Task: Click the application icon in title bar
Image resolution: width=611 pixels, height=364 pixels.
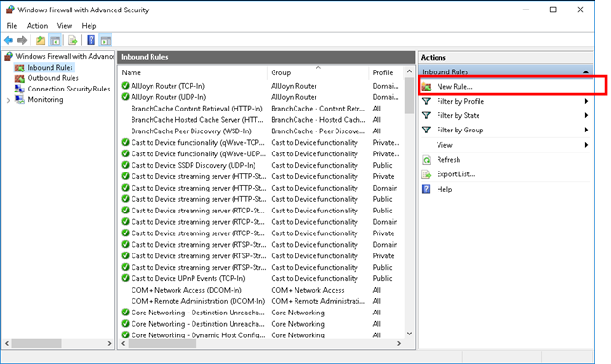Action: (x=10, y=10)
